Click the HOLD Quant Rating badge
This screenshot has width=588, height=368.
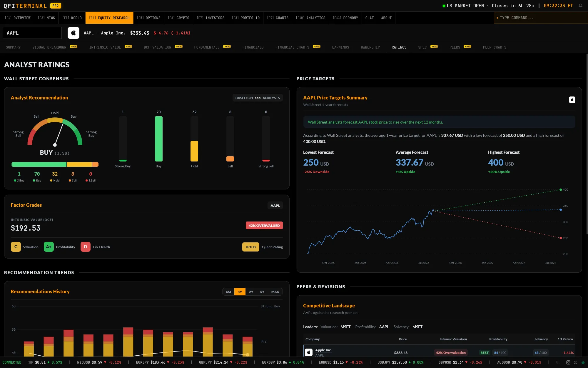(x=251, y=247)
